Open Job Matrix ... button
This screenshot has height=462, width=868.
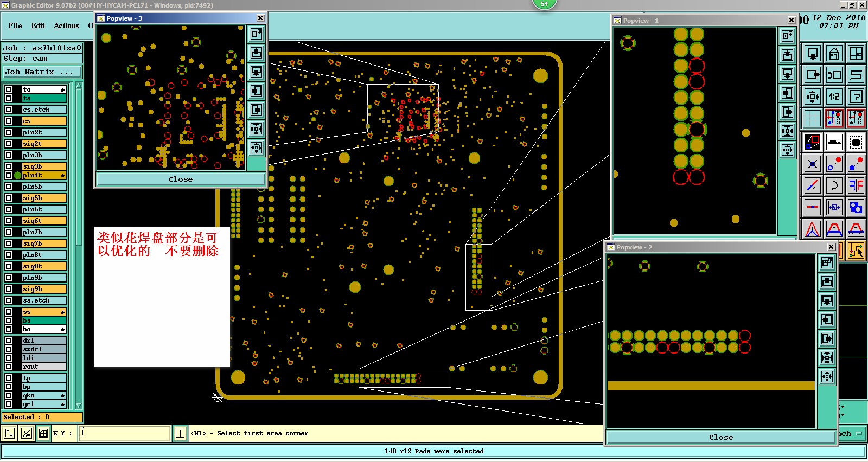(x=42, y=72)
